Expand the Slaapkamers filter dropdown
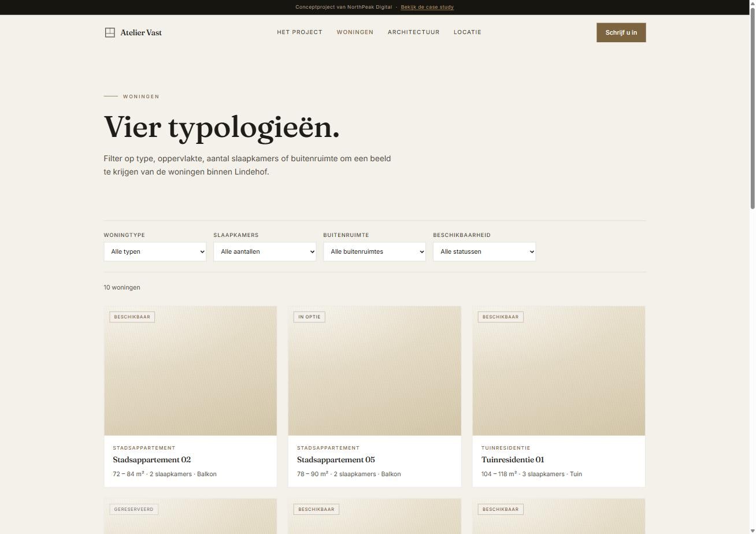 (265, 252)
